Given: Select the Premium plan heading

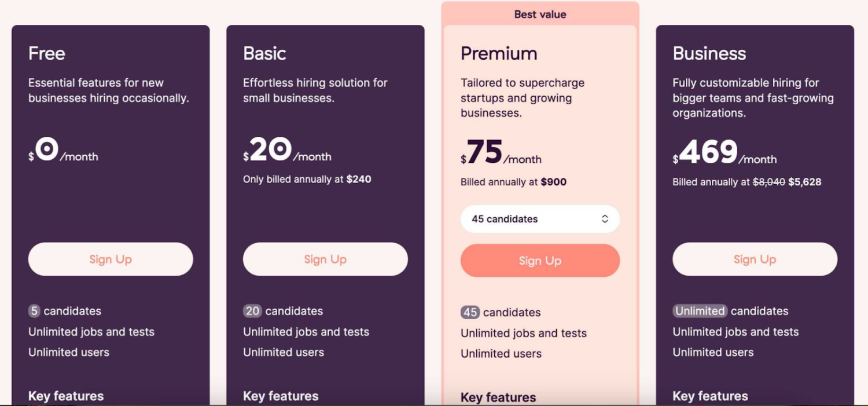Looking at the screenshot, I should pos(499,53).
